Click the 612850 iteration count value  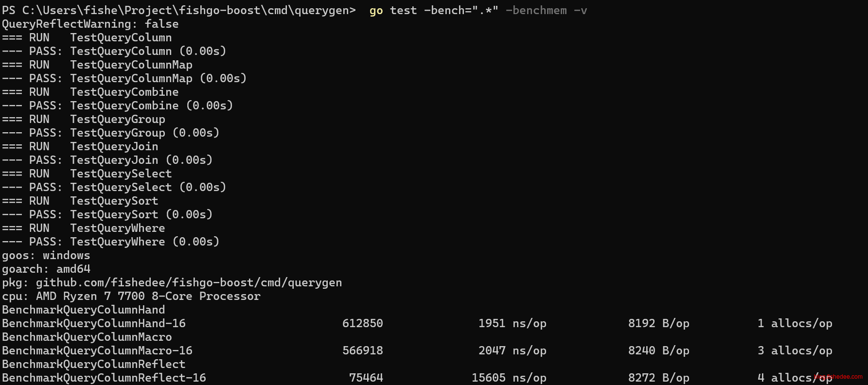click(x=362, y=323)
